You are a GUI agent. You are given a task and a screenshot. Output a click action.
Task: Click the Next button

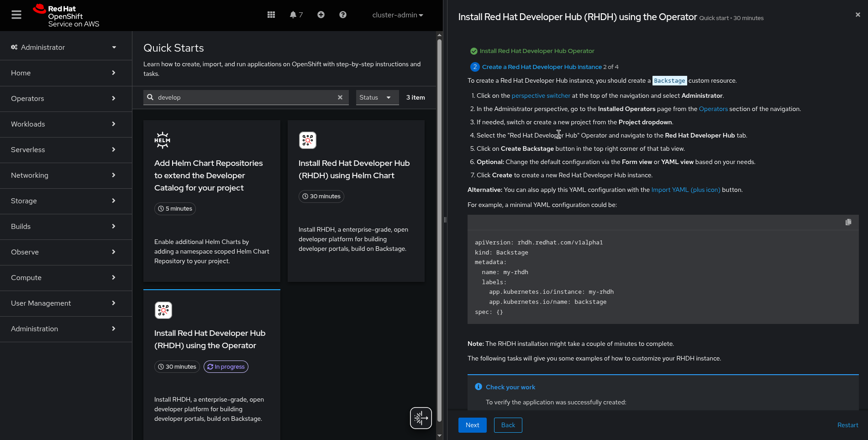tap(472, 425)
